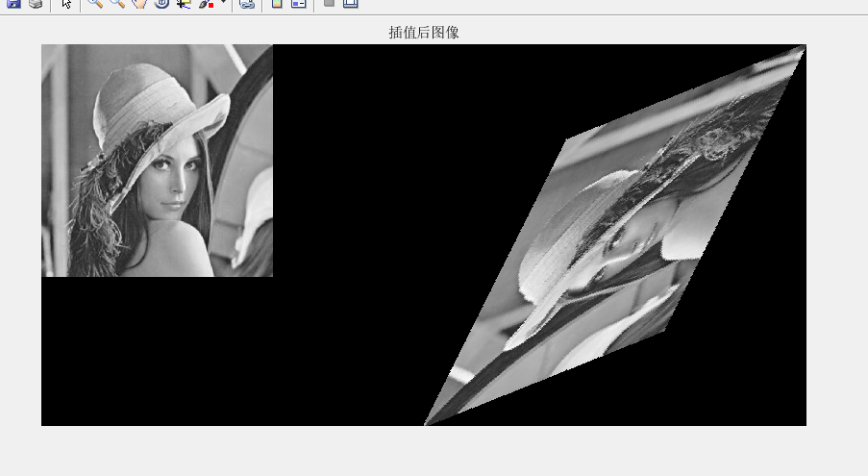Select the Zoom In magnifier tool

click(95, 3)
